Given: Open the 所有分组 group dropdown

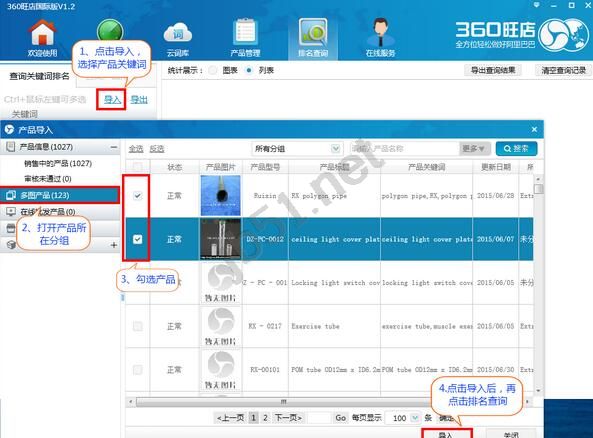Looking at the screenshot, I should point(297,149).
